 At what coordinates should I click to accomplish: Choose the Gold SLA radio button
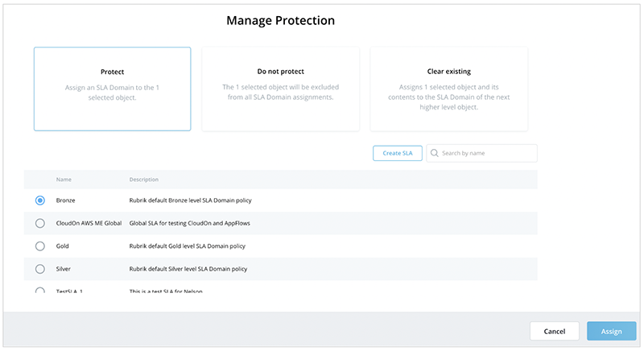39,246
